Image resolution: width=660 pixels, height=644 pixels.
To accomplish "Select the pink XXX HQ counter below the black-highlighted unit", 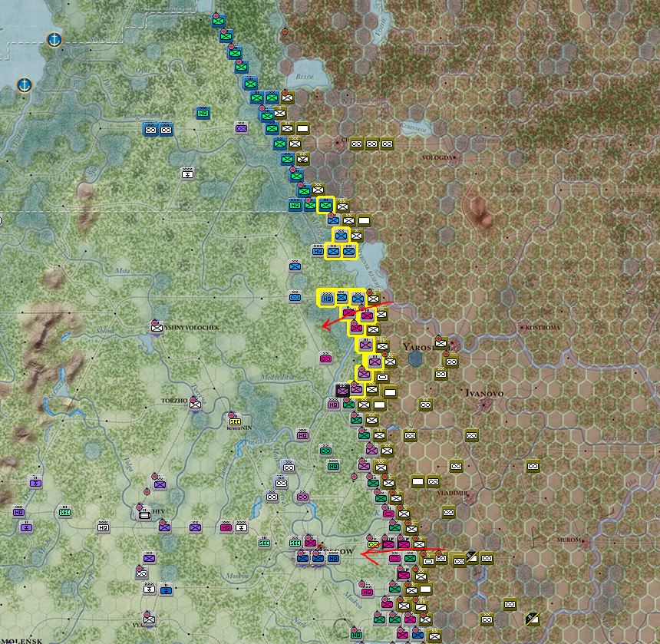I will (333, 405).
